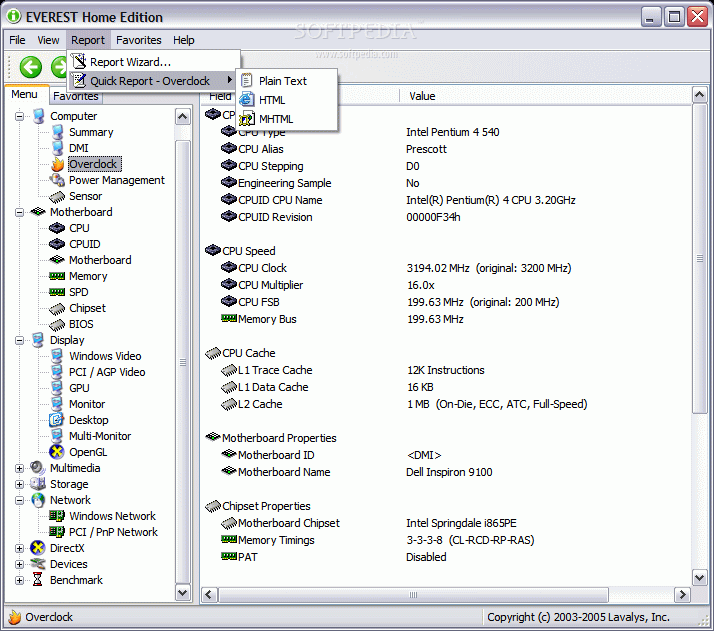This screenshot has width=714, height=631.
Task: Open the Favorites menu in menu bar
Action: [138, 40]
